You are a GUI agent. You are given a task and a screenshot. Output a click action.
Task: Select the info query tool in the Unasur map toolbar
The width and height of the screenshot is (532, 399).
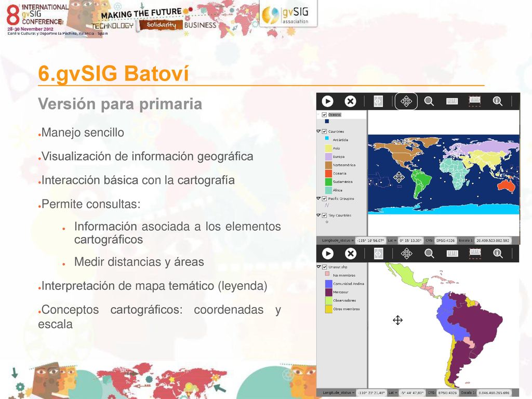point(498,254)
